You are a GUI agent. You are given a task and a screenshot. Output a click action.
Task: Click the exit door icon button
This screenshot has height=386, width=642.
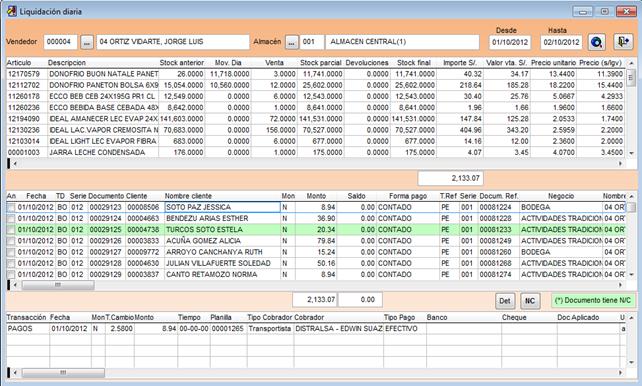[x=624, y=42]
